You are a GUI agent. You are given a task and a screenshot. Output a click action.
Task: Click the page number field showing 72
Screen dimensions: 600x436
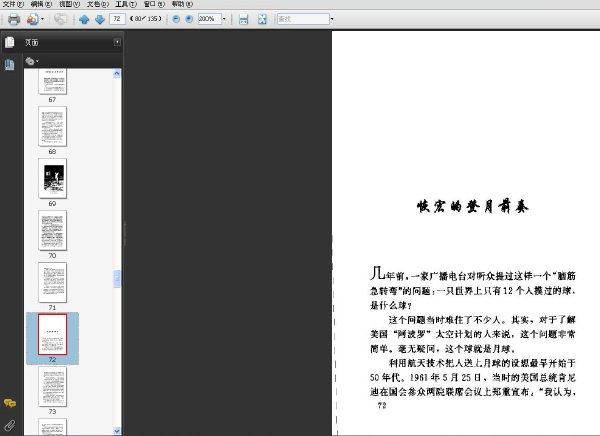pyautogui.click(x=117, y=19)
